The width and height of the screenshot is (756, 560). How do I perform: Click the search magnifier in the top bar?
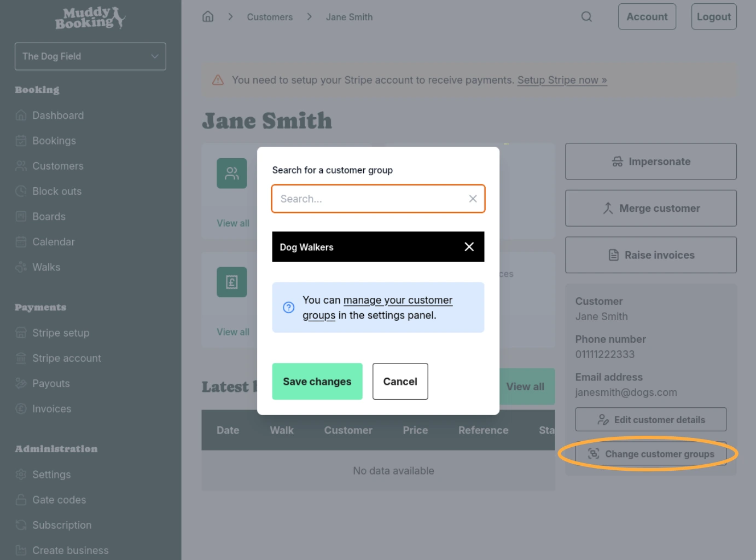click(x=586, y=16)
